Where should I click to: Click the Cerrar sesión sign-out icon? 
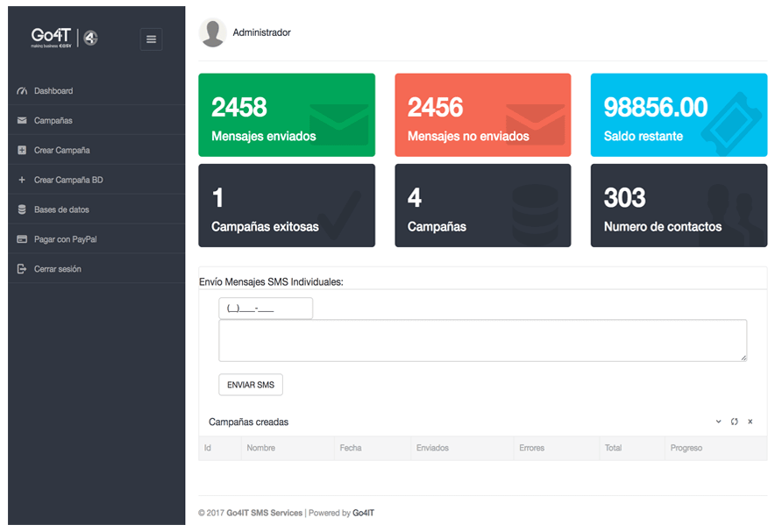pos(22,269)
